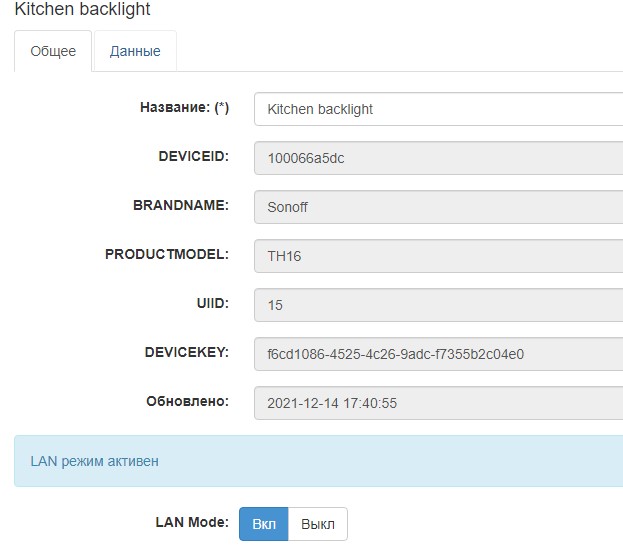Image resolution: width=623 pixels, height=546 pixels.
Task: Click the DEVICEID label text
Action: tap(193, 156)
